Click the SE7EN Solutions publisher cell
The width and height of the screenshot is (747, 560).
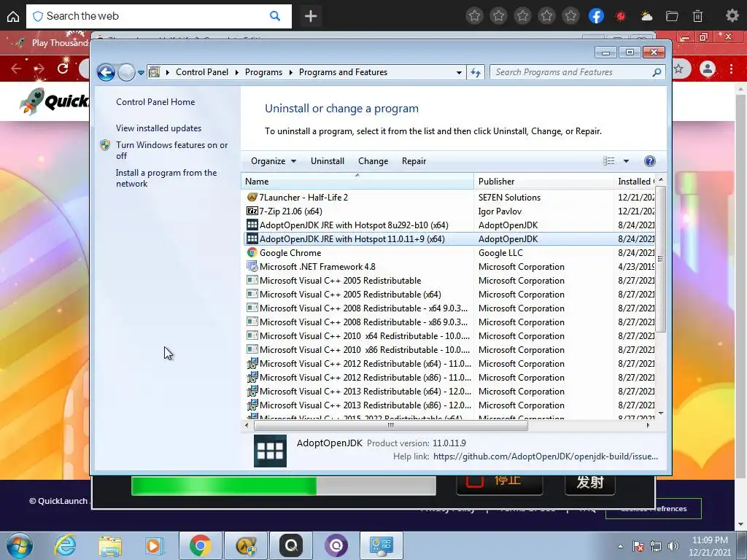tap(509, 197)
